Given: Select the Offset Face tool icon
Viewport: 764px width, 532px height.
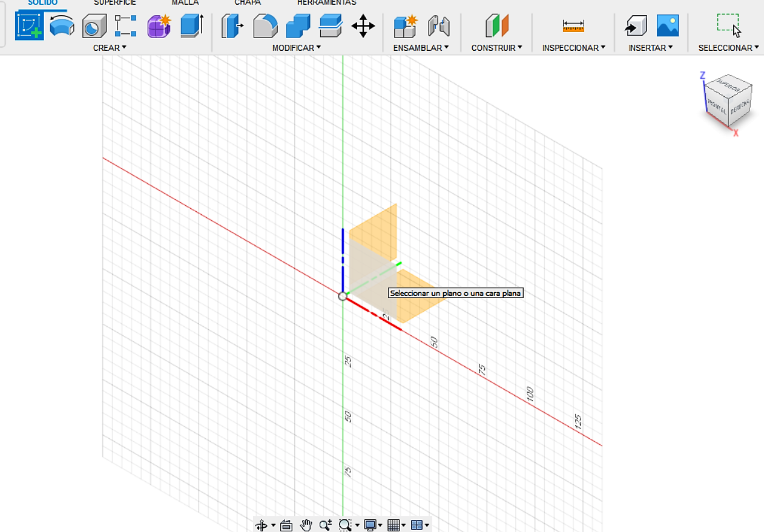Looking at the screenshot, I should 331,27.
